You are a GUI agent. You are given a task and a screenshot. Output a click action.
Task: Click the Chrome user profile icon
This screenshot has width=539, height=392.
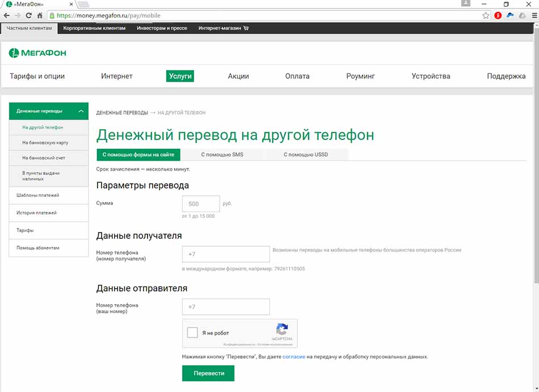point(465,3)
